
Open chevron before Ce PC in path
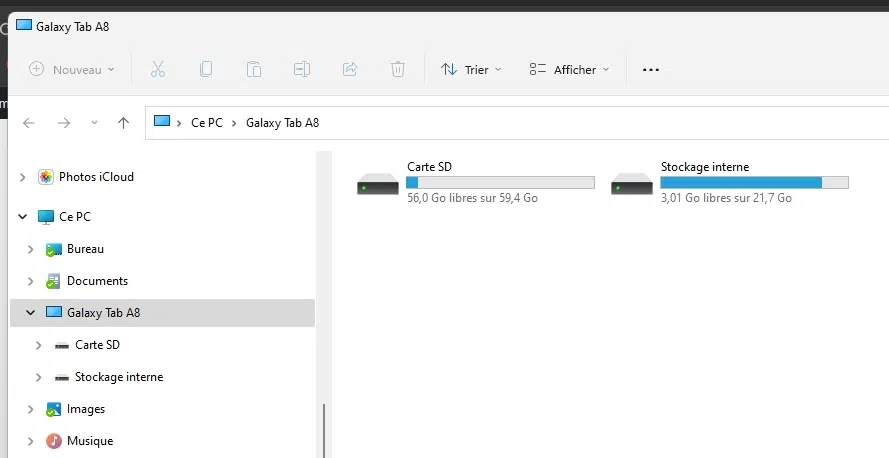click(179, 123)
